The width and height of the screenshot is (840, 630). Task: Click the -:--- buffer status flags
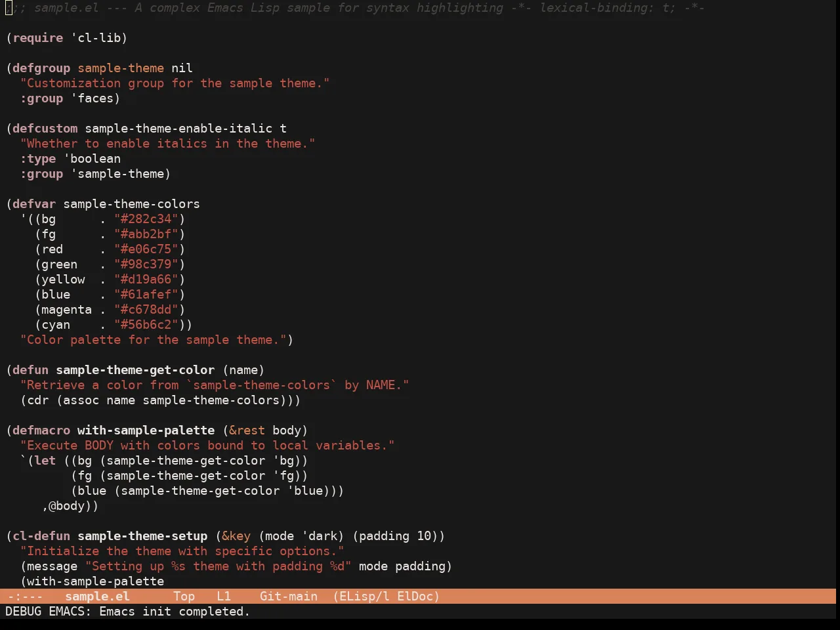(25, 597)
